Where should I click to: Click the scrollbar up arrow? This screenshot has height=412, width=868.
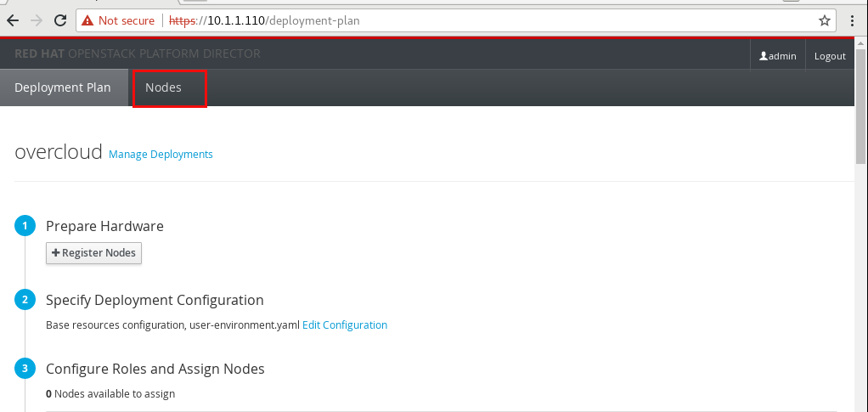click(861, 43)
